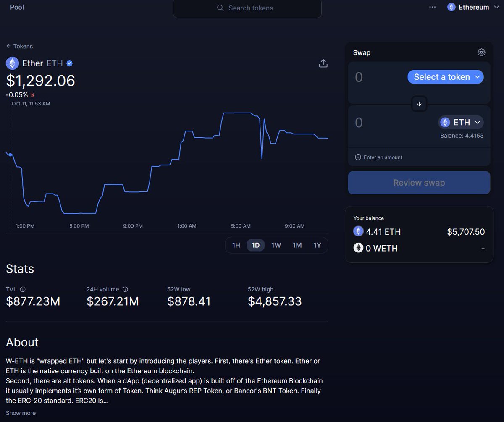Screen dimensions: 504x422
Task: Click the 5:00 AM chart axis label
Action: (x=241, y=226)
